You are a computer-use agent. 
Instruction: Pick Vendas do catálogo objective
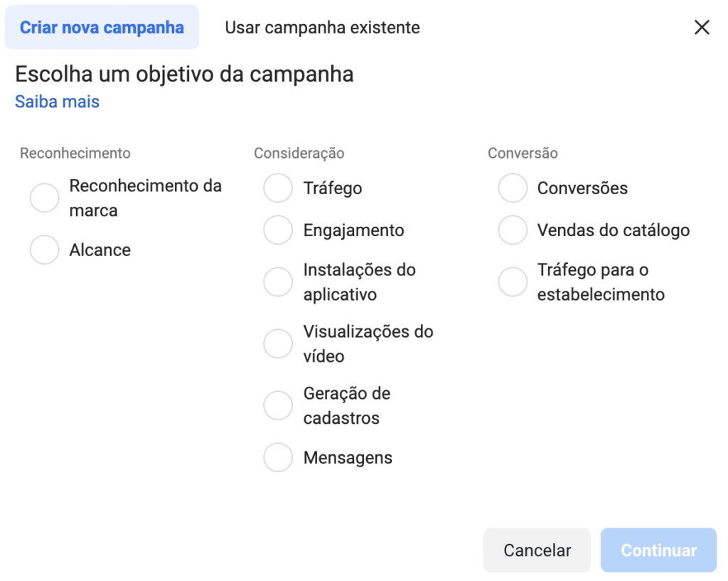[x=513, y=230]
